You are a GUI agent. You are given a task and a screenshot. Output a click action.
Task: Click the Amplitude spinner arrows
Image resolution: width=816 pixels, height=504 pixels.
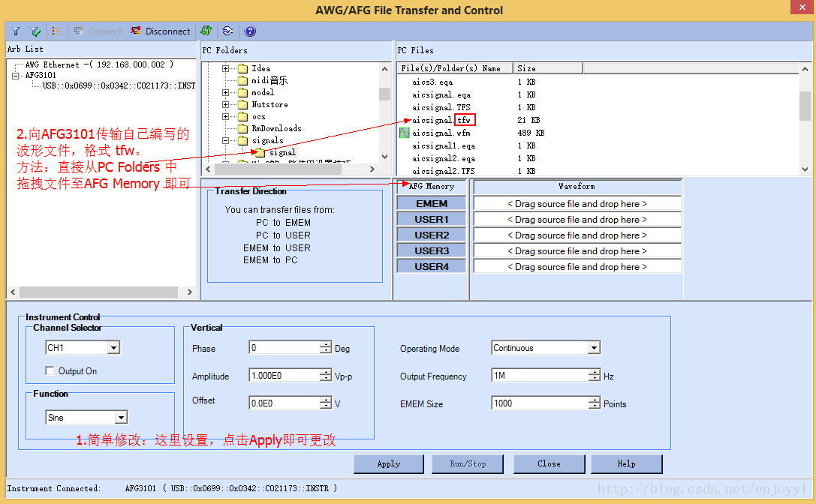coord(326,376)
